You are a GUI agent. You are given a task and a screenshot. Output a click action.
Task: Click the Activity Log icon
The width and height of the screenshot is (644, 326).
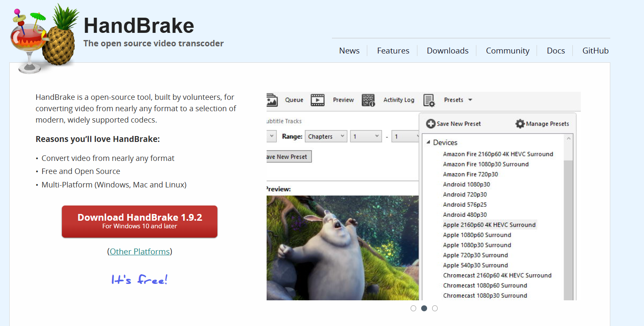[369, 100]
